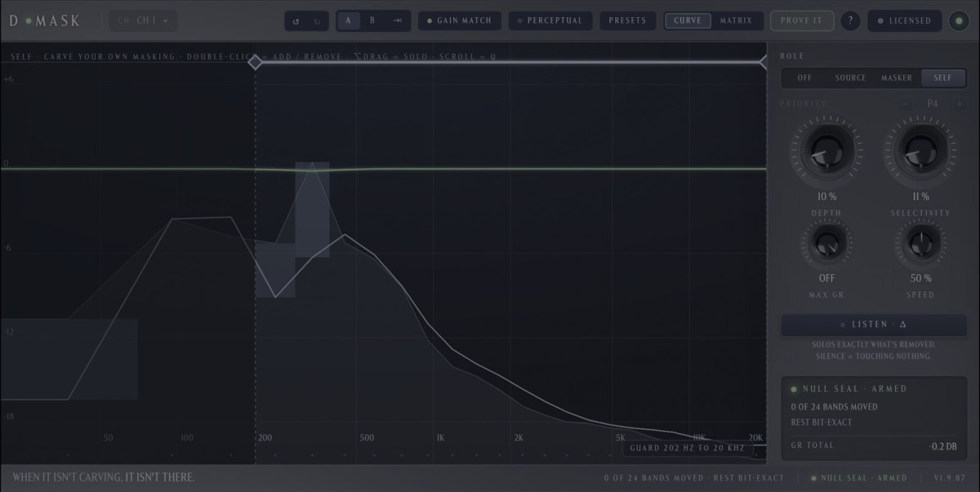
Task: Select the A state slot
Action: (349, 20)
